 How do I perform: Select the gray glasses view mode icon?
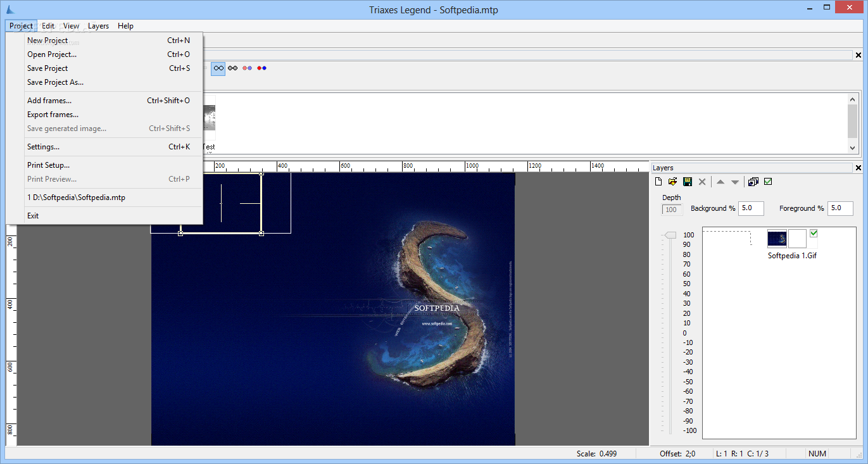pyautogui.click(x=233, y=68)
